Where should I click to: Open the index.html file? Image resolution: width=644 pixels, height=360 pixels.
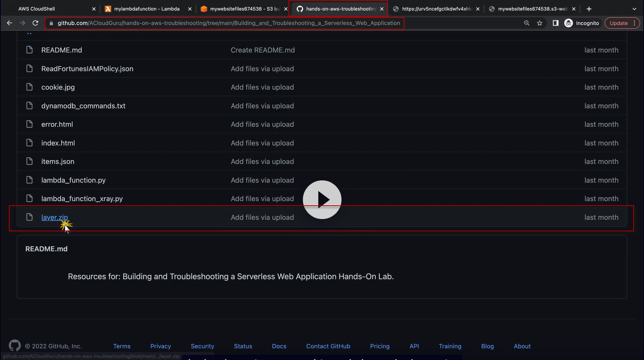58,143
